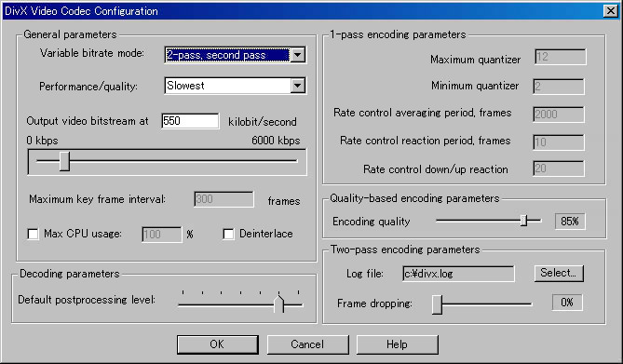The width and height of the screenshot is (623, 364).
Task: Click the 'Frame dropping:' label
Action: [x=374, y=303]
